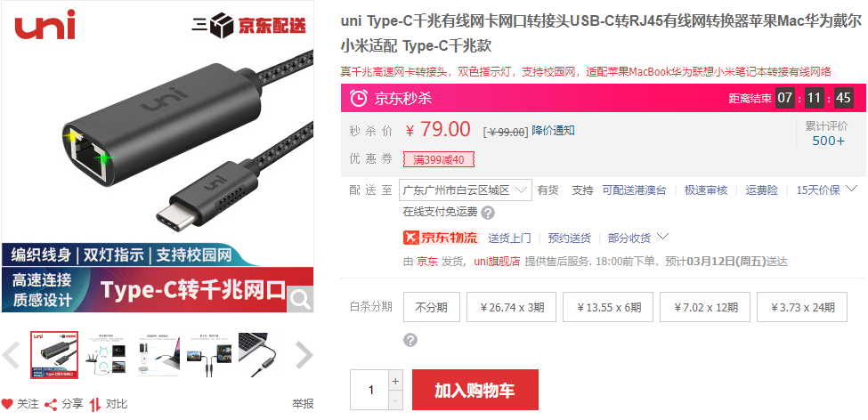Click the magnifier zoom icon on product image

(x=300, y=299)
